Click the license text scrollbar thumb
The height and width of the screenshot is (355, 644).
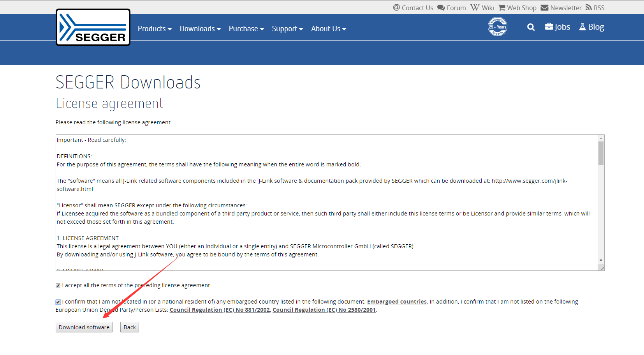point(601,153)
